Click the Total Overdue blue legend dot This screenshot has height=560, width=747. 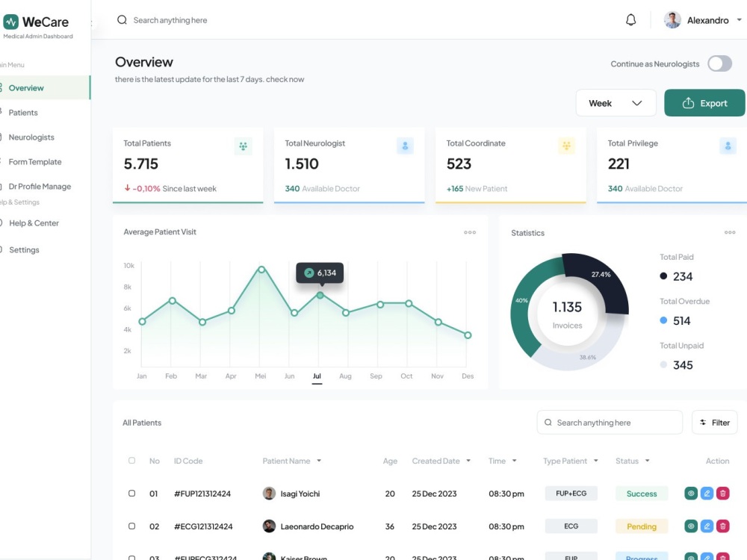pos(663,320)
